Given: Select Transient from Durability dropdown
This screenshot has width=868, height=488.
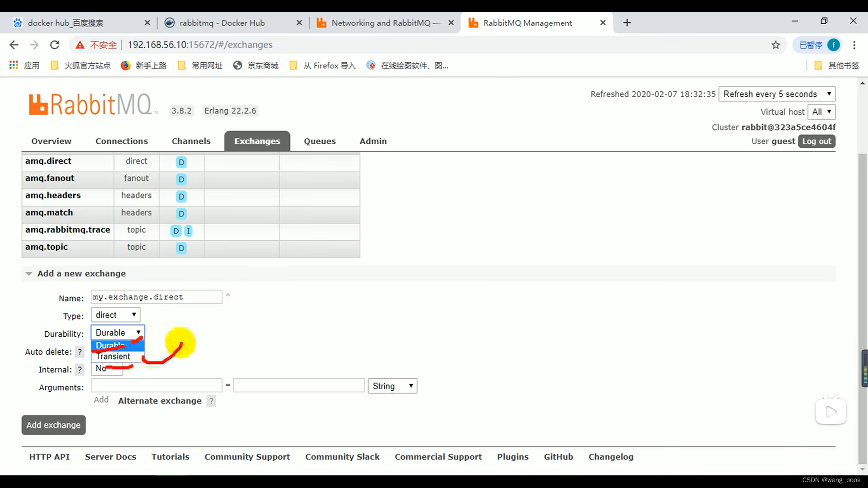Looking at the screenshot, I should click(113, 356).
